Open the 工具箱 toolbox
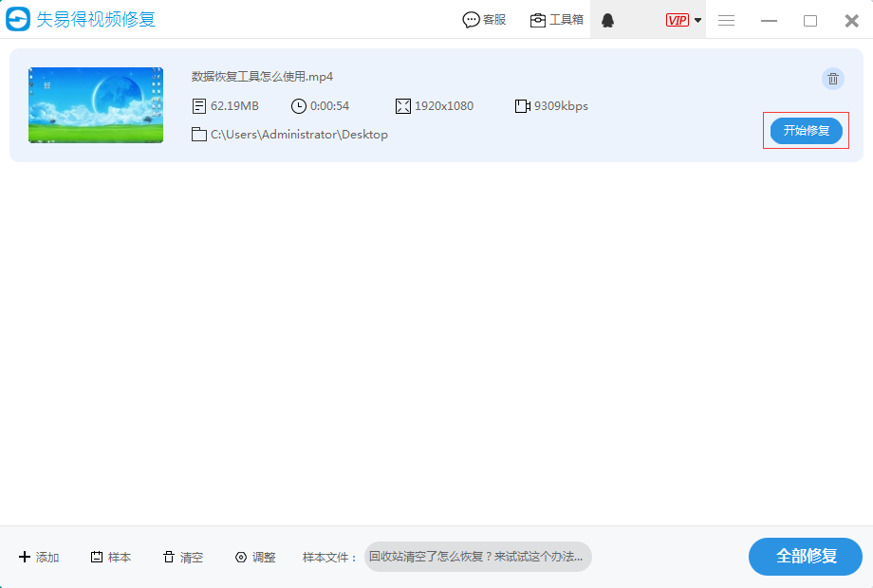The width and height of the screenshot is (873, 588). 556,19
